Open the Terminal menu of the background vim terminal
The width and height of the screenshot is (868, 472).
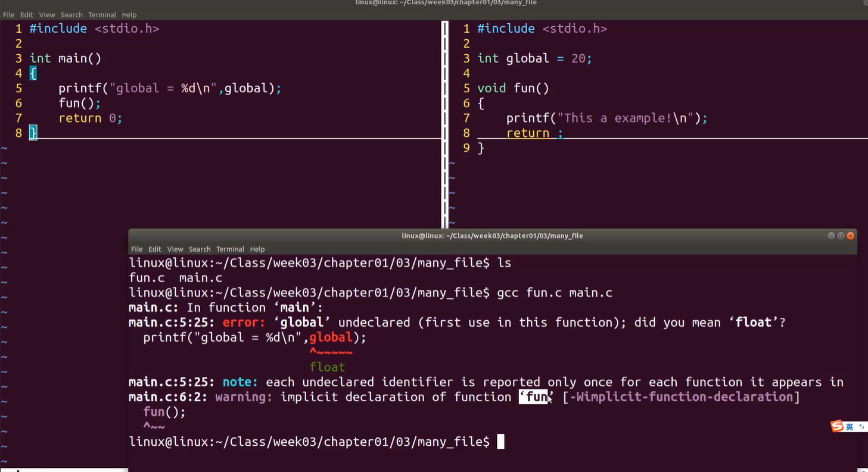(x=102, y=15)
